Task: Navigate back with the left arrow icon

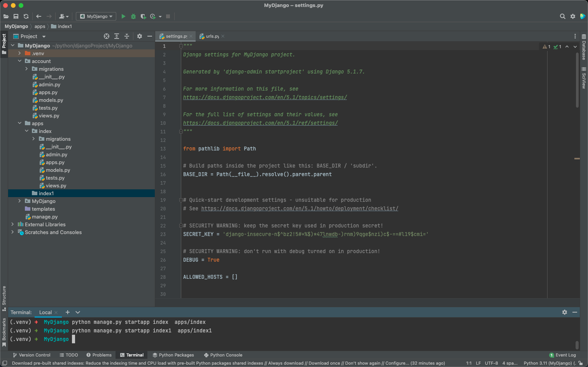Action: 38,16
